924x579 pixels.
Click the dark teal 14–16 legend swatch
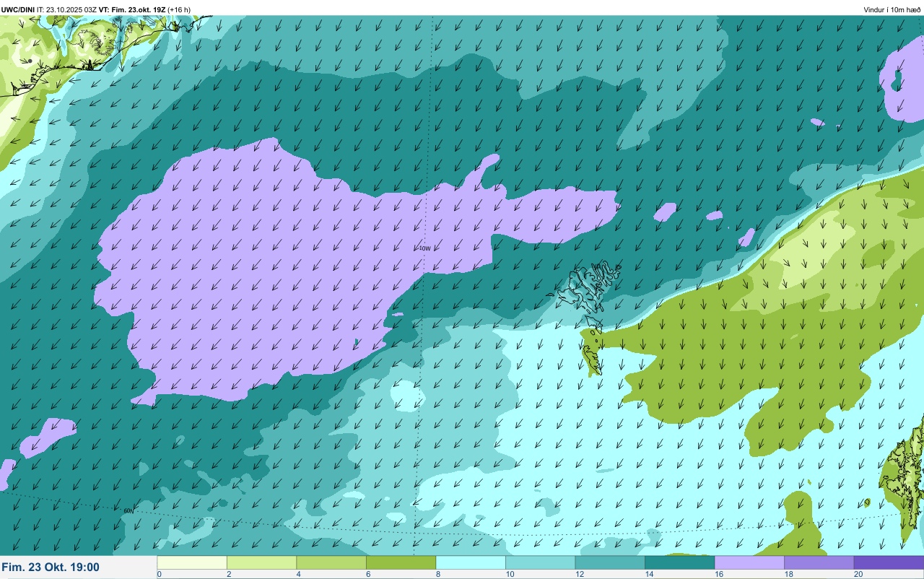coord(679,562)
